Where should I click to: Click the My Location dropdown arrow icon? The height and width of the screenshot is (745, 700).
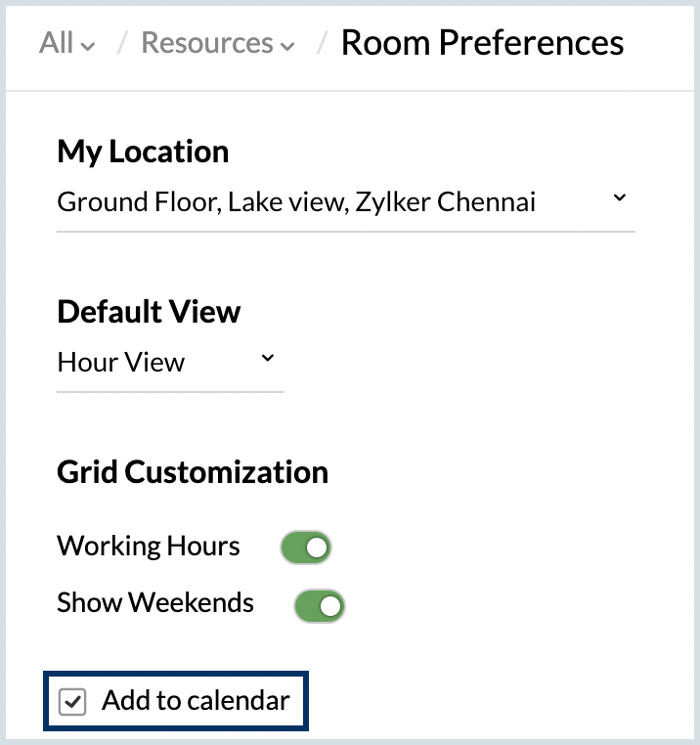[x=619, y=198]
